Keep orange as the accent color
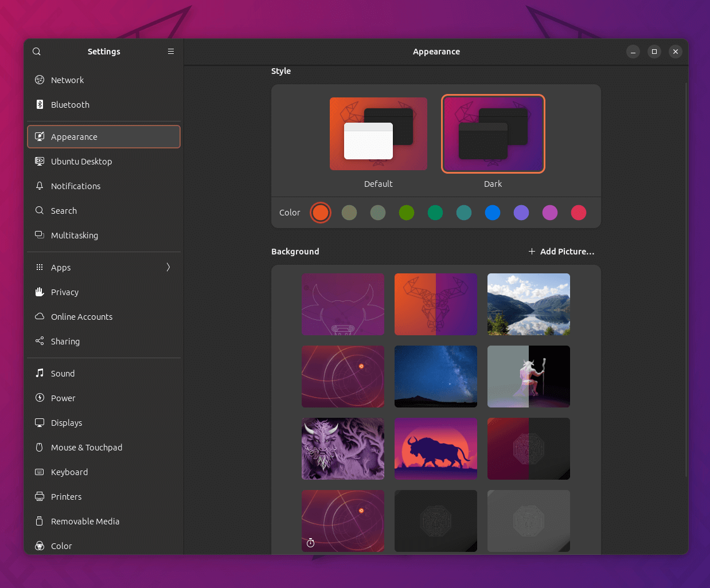The image size is (710, 588). pyautogui.click(x=321, y=212)
